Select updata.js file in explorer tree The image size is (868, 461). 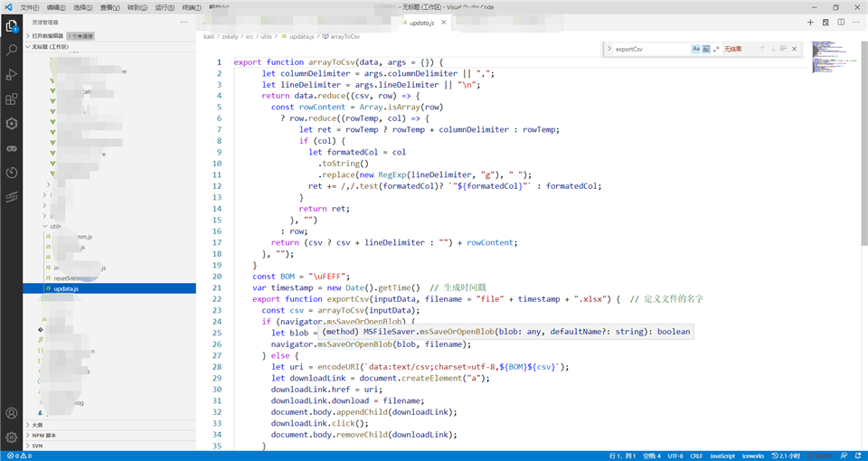pyautogui.click(x=109, y=288)
